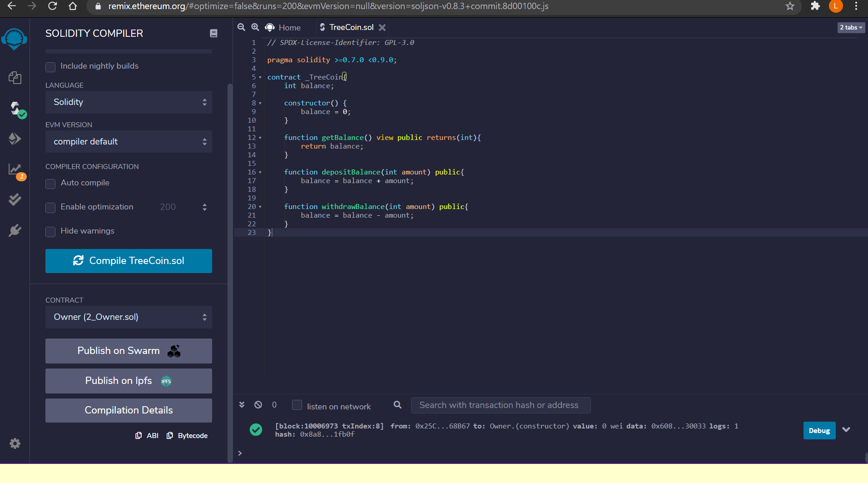The height and width of the screenshot is (483, 868).
Task: Open browser extensions puzzle icon
Action: pyautogui.click(x=815, y=6)
